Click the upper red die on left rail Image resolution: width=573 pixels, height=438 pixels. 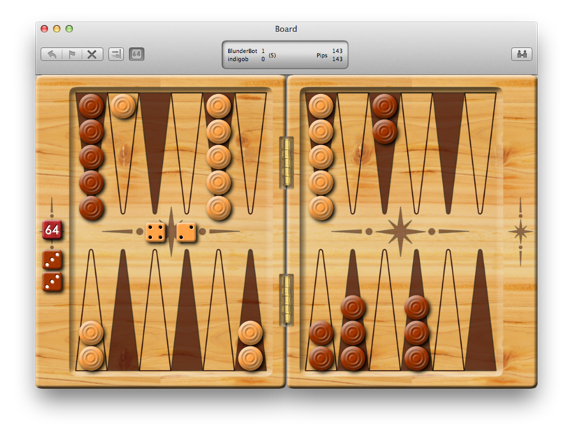52,260
